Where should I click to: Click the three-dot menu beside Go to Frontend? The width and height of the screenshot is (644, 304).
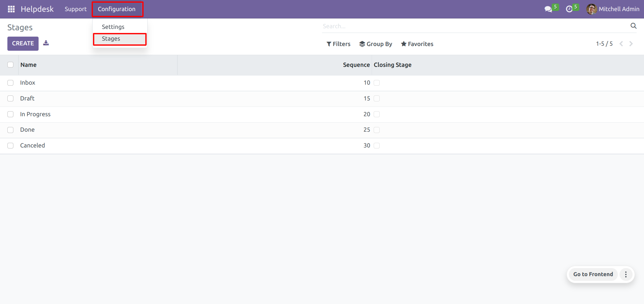(x=626, y=274)
